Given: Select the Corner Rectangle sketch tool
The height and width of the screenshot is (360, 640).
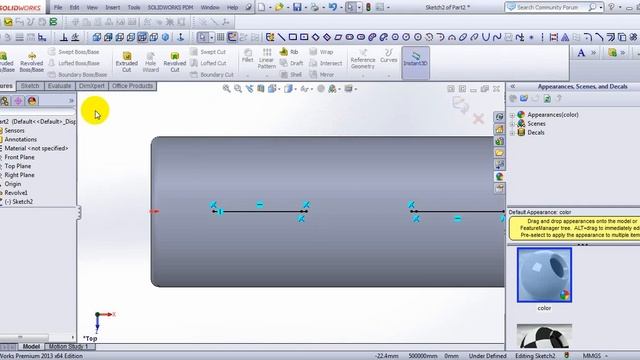Looking at the screenshot, I should coord(293,38).
